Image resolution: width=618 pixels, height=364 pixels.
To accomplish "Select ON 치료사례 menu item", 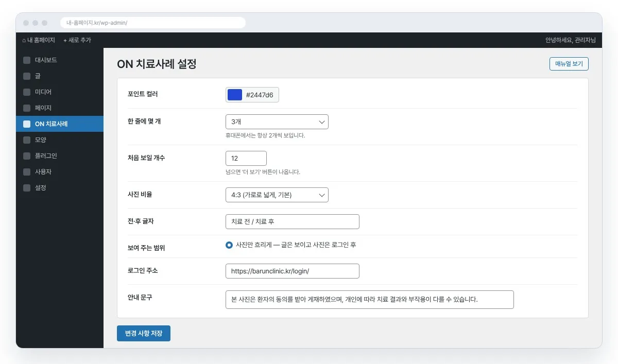I will (60, 124).
